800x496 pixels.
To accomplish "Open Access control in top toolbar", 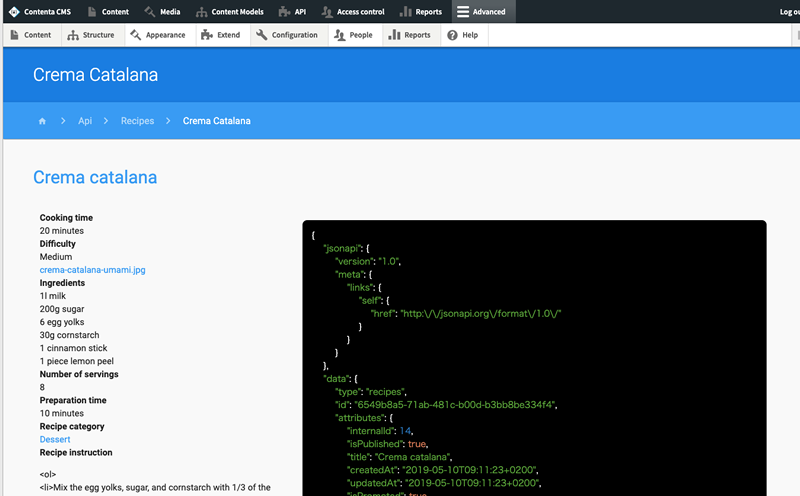I will click(353, 12).
